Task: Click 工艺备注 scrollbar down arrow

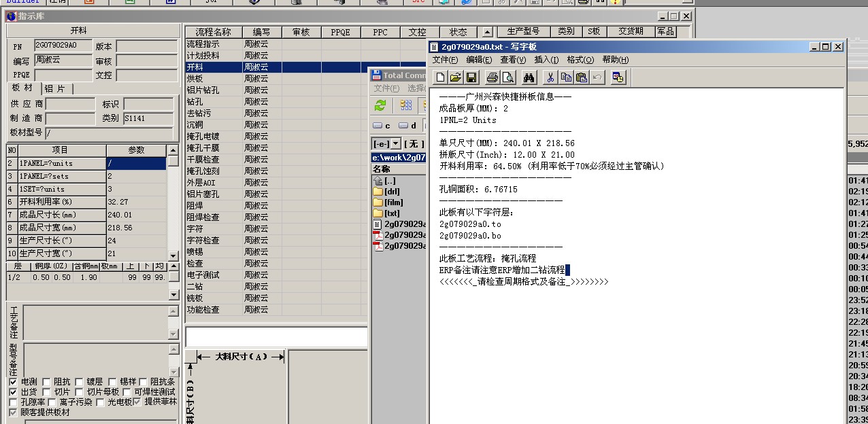Action: pos(173,334)
